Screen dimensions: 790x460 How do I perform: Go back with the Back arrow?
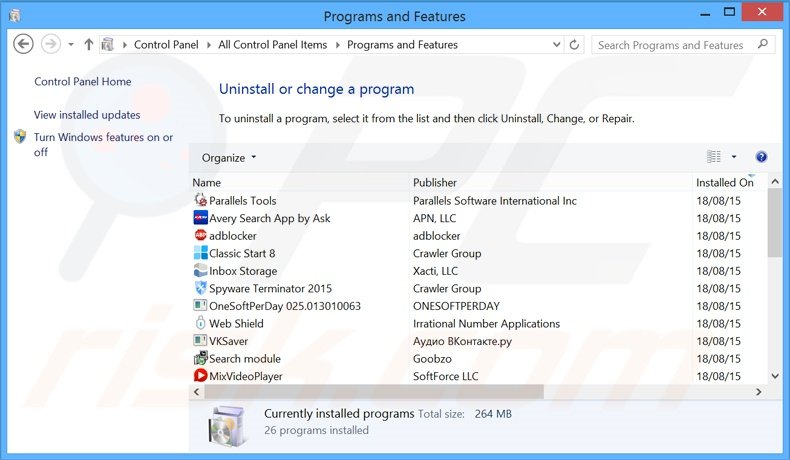coord(23,44)
